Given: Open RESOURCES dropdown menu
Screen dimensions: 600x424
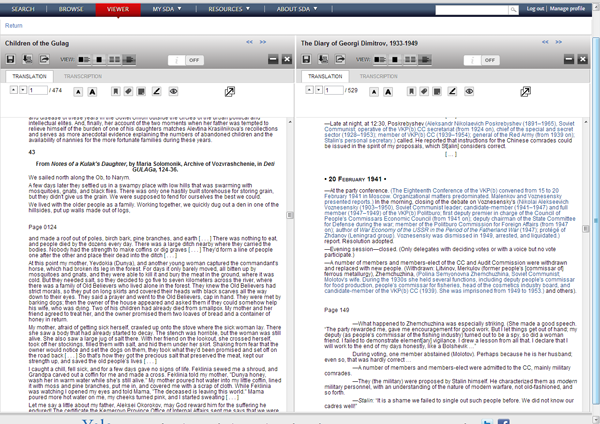Looking at the screenshot, I should (229, 9).
